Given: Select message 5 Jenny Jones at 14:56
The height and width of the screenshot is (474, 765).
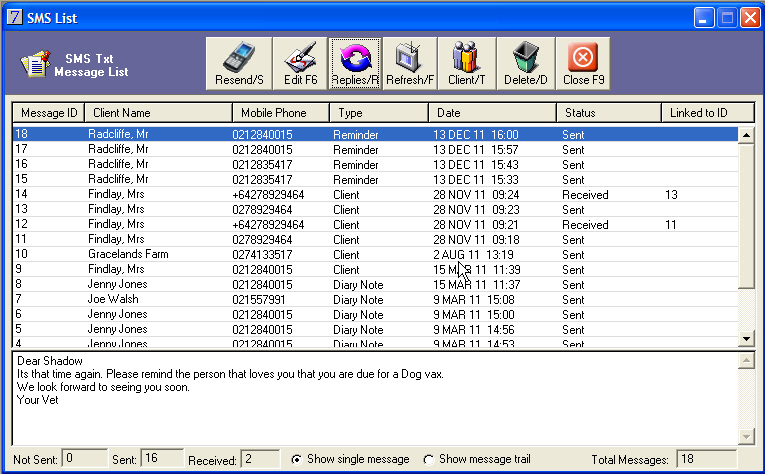Looking at the screenshot, I should click(375, 330).
